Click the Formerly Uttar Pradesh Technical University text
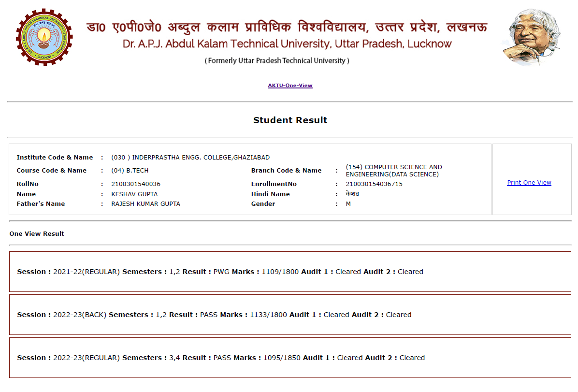This screenshot has width=578, height=392. pyautogui.click(x=277, y=61)
